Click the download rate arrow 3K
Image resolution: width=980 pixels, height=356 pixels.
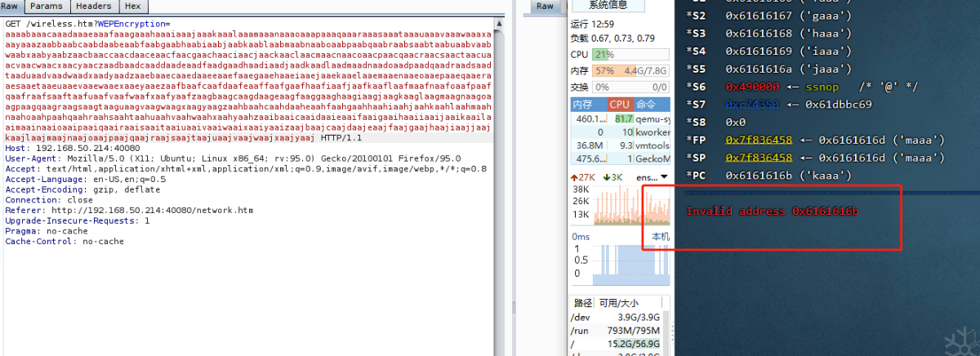612,176
